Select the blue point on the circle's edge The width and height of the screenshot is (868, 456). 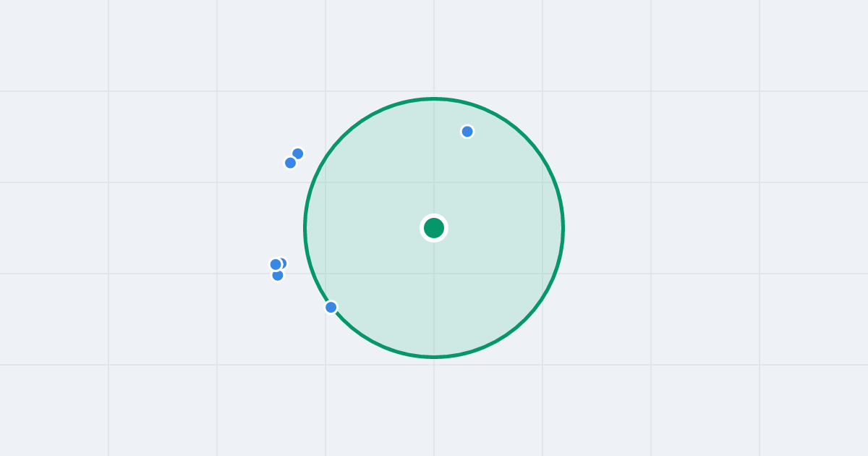tap(331, 307)
